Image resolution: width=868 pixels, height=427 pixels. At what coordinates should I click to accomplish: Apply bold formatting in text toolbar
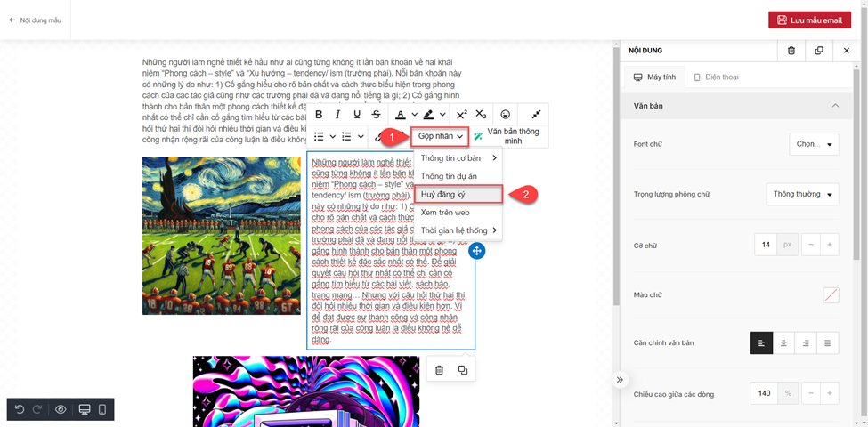coord(319,115)
